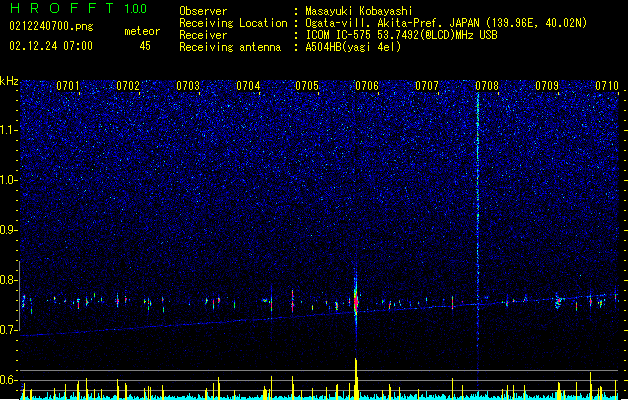Click the 0702 time marker
629x400 pixels.
click(x=128, y=86)
